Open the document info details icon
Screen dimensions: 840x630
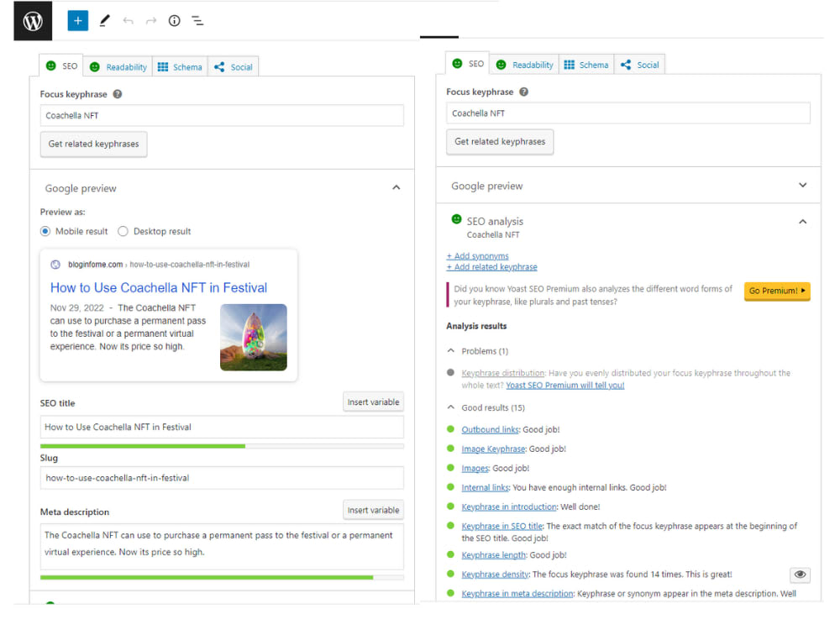point(174,21)
